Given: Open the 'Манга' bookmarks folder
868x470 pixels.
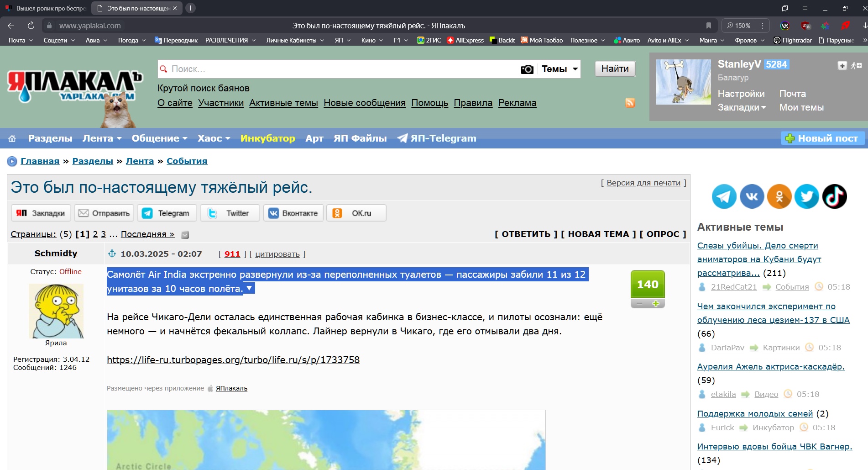Looking at the screenshot, I should [x=712, y=40].
